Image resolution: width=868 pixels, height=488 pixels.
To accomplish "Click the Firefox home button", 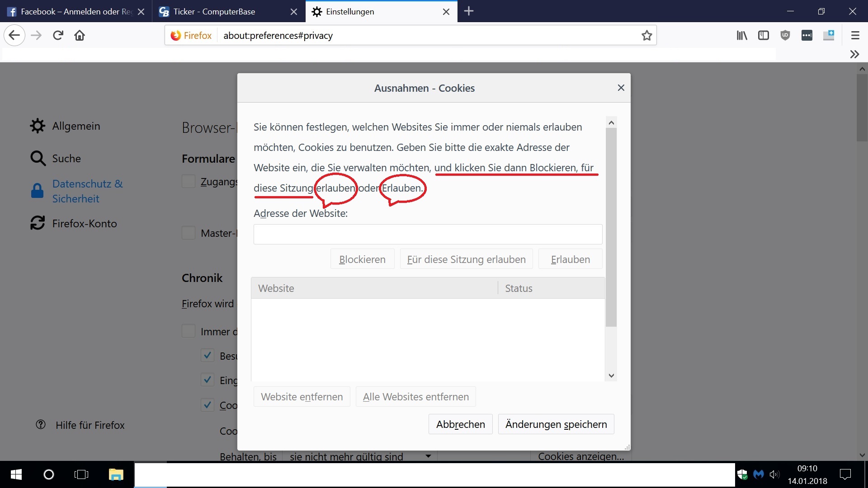I will tap(80, 35).
